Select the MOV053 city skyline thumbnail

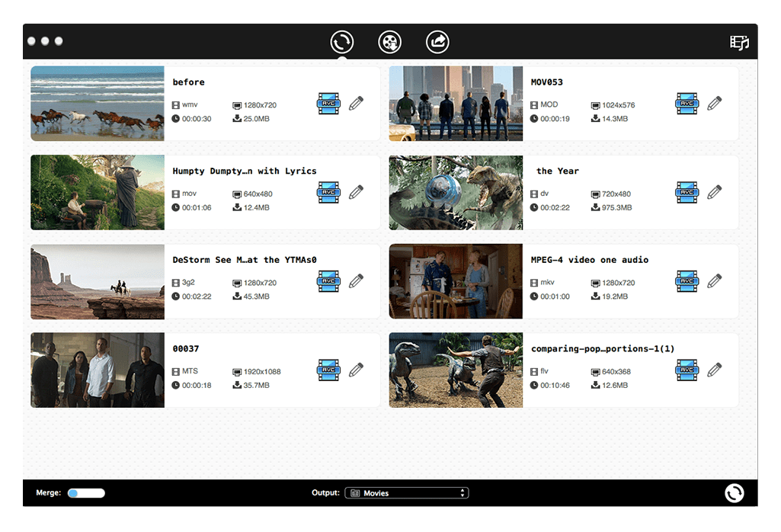tap(456, 104)
